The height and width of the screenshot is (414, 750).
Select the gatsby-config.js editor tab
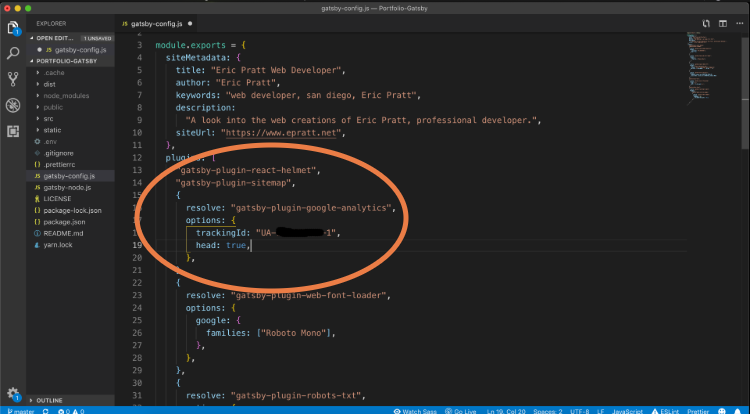tap(156, 23)
